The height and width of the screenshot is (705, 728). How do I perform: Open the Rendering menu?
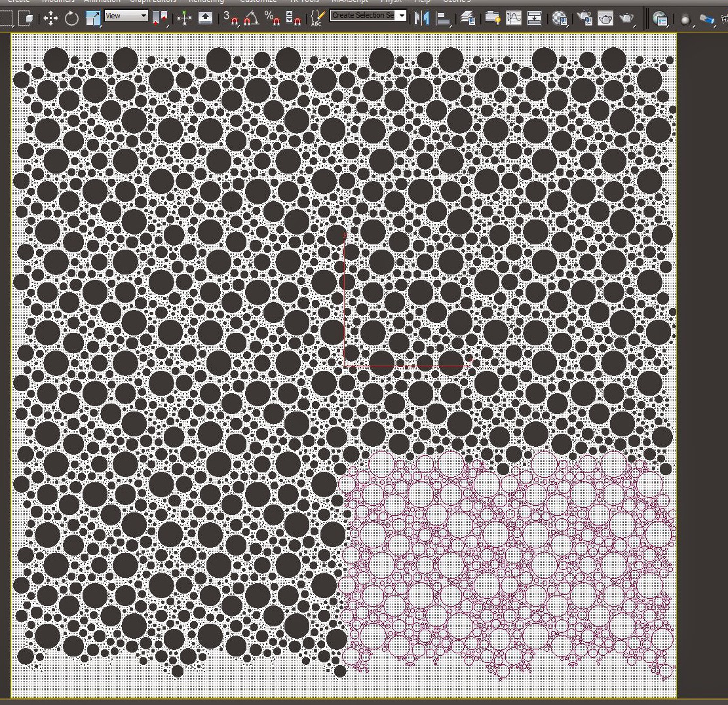click(206, 2)
